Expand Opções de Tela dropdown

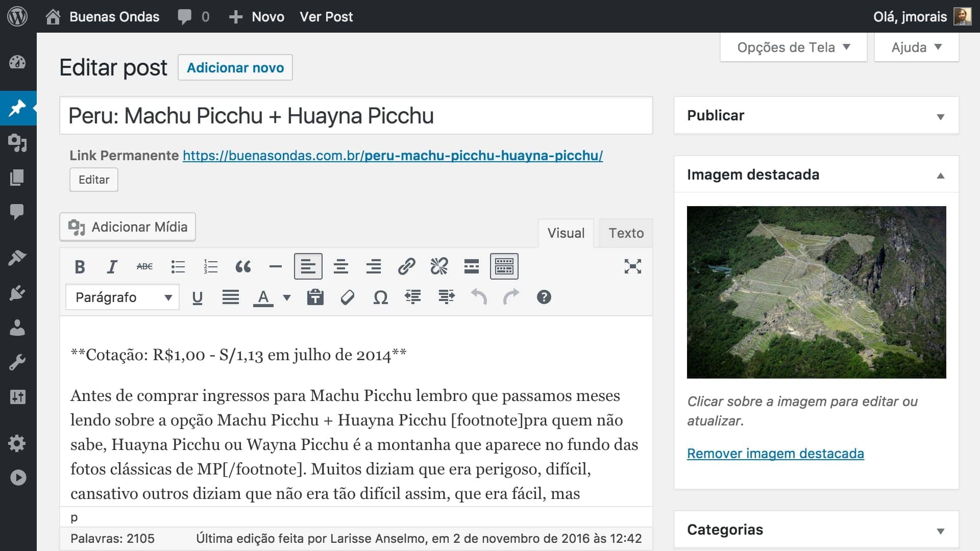[x=793, y=47]
